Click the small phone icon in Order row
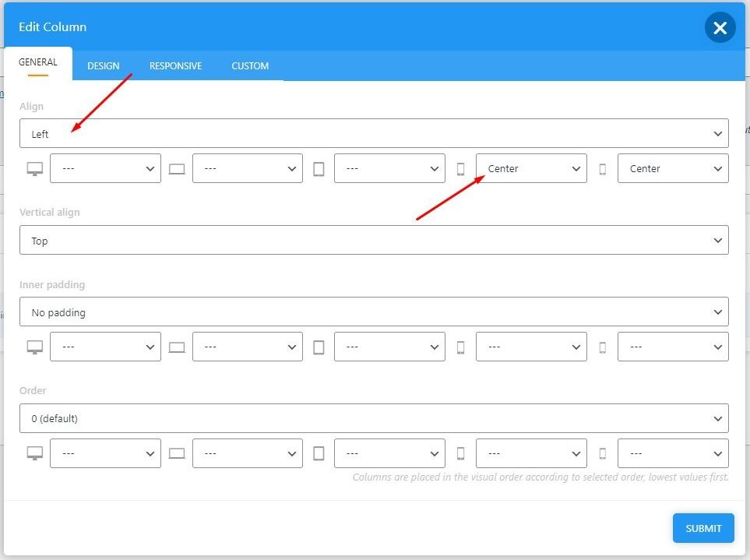 603,453
